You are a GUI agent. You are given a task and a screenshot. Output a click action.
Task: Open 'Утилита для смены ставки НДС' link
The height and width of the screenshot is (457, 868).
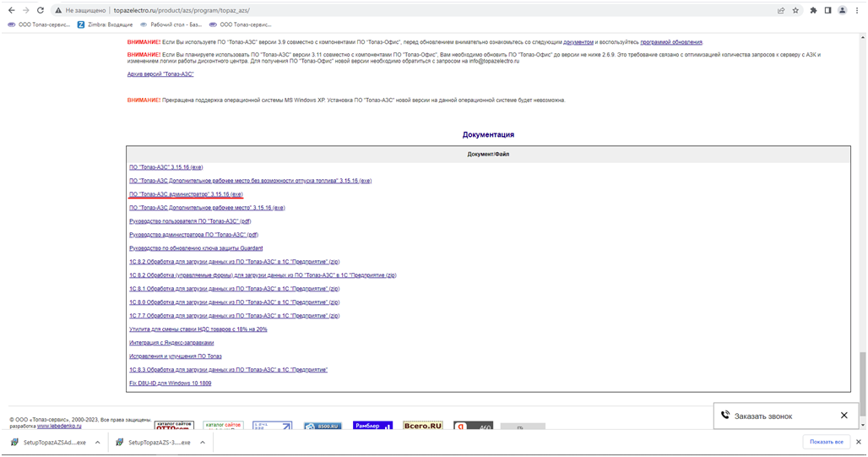click(x=198, y=329)
